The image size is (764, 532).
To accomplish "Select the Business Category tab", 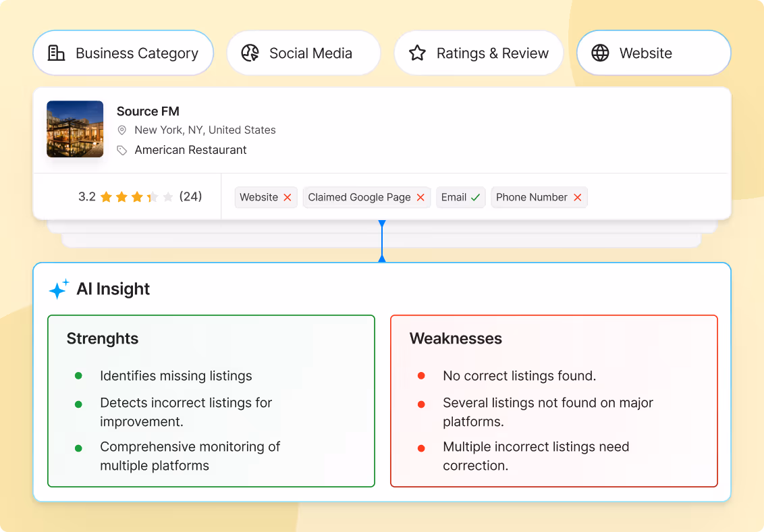I will (x=124, y=53).
